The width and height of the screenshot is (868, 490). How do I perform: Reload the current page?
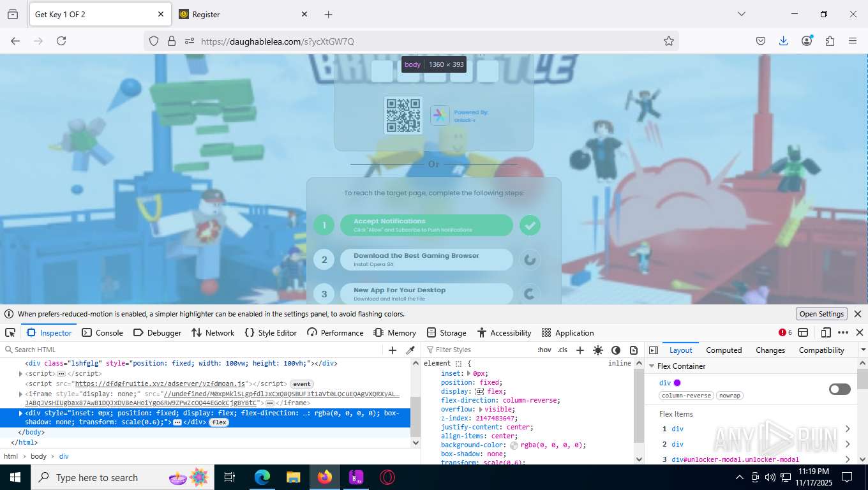(61, 41)
